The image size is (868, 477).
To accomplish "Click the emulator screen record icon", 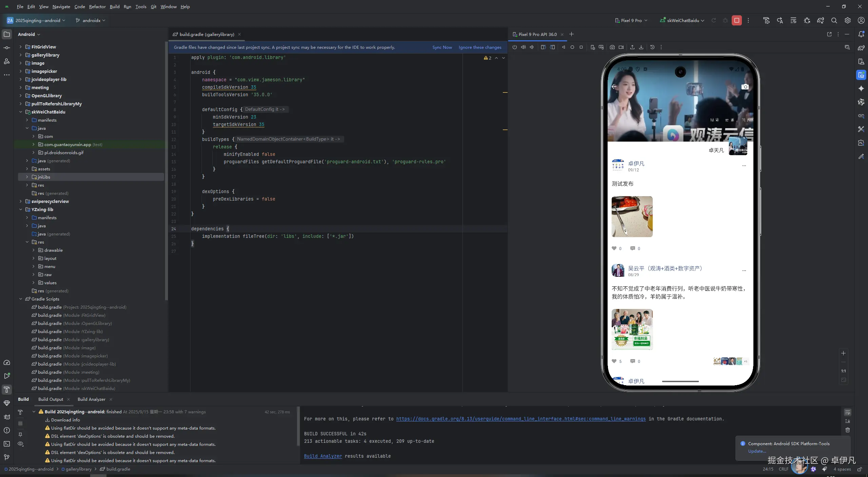I will coord(621,47).
